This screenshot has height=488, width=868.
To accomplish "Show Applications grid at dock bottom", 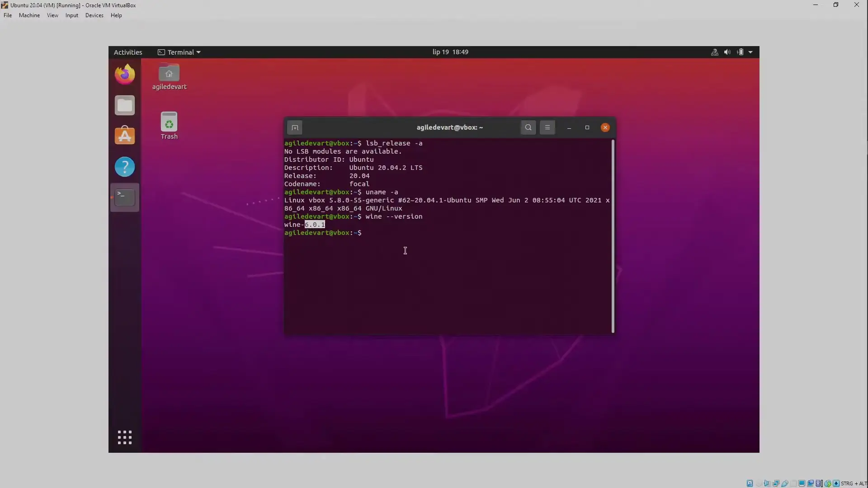I will [x=125, y=437].
